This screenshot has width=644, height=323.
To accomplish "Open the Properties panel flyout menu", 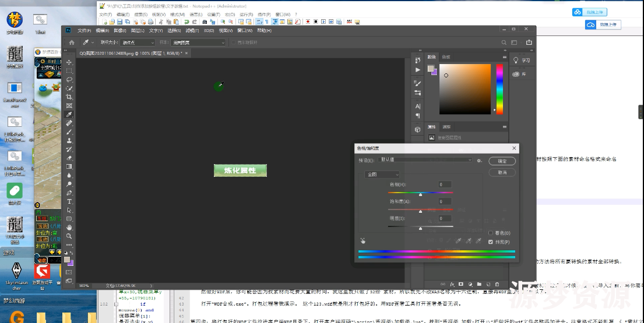I will pos(504,127).
